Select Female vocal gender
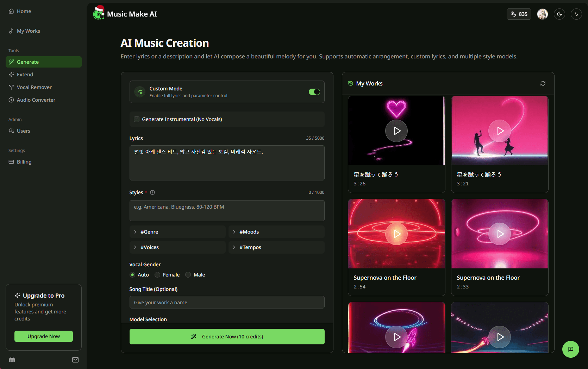The width and height of the screenshot is (588, 369). (x=157, y=275)
